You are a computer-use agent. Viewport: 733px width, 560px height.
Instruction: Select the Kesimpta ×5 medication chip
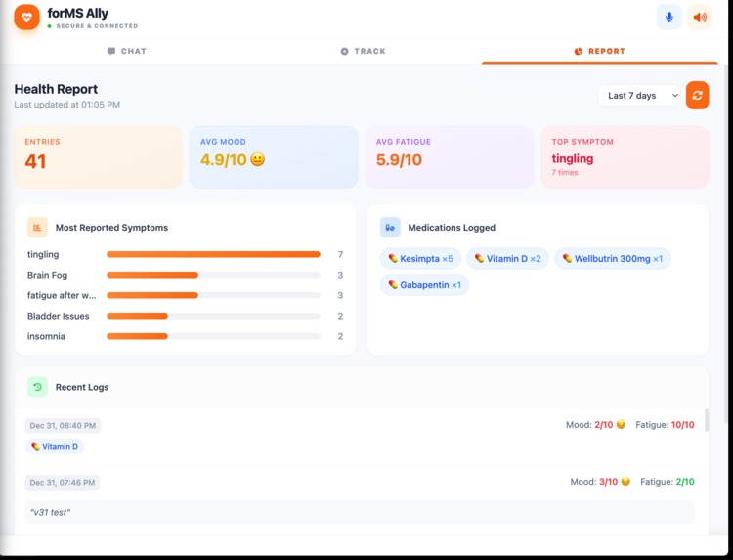pyautogui.click(x=420, y=258)
